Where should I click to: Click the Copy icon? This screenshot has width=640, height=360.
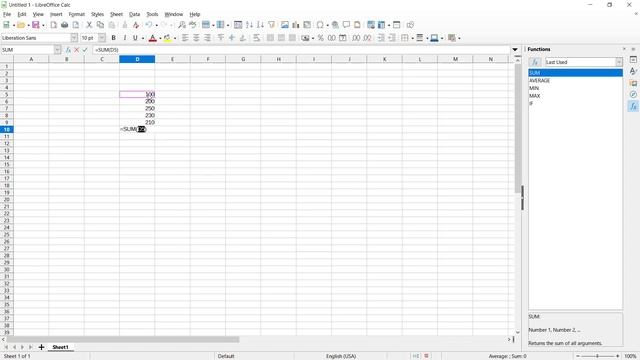(x=100, y=25)
